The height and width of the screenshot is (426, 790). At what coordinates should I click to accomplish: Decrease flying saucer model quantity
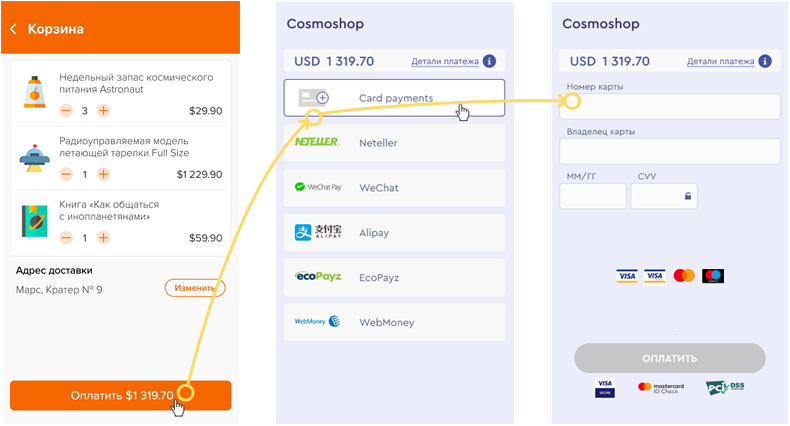[x=66, y=174]
